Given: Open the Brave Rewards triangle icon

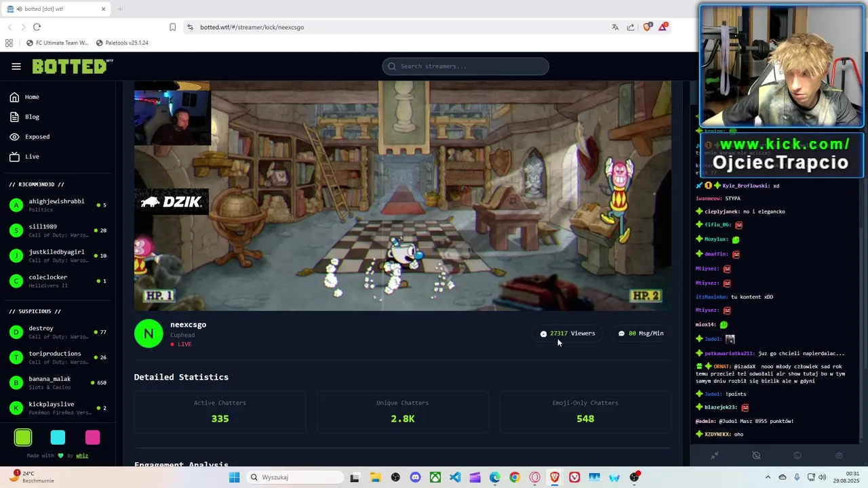Looking at the screenshot, I should coord(663,27).
